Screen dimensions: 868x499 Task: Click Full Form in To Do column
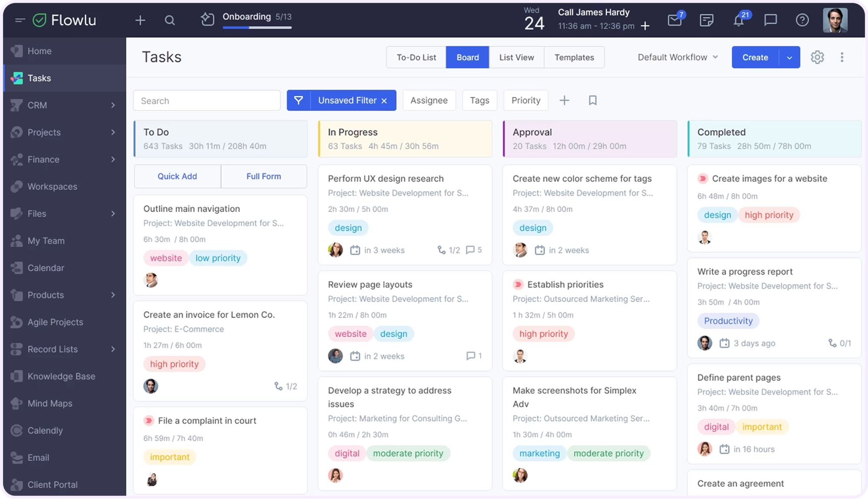click(264, 176)
